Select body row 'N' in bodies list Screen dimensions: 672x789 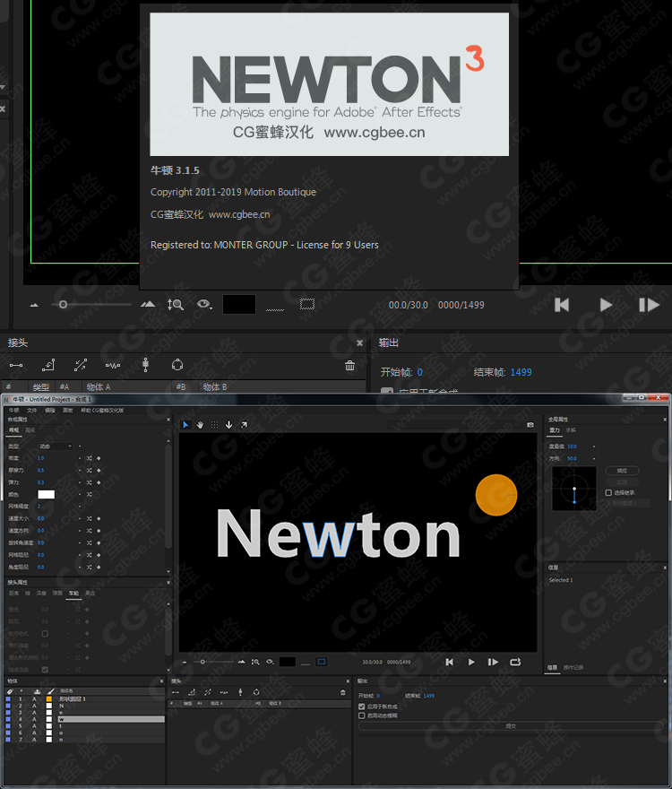click(x=84, y=706)
